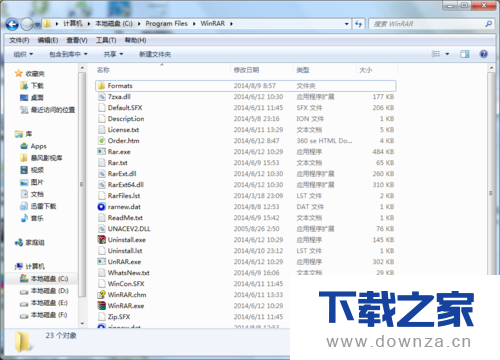
Task: Click the Program Files breadcrumb
Action: (x=166, y=24)
